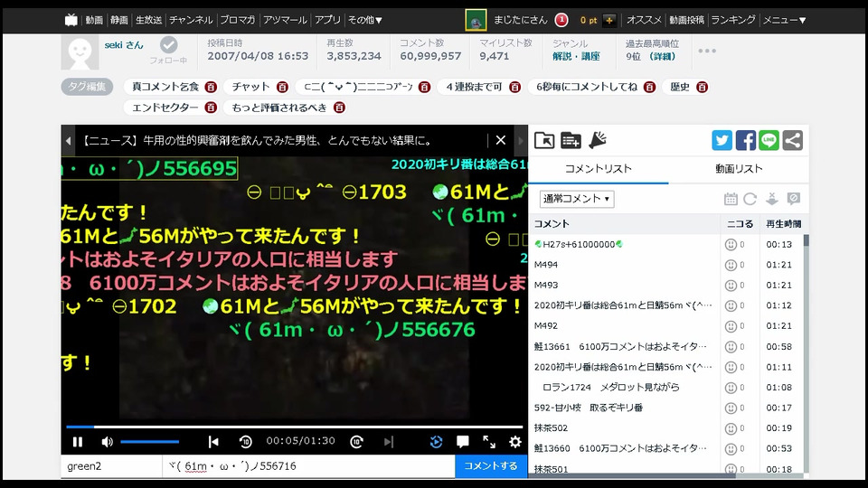Open the アツマール menu item

click(x=285, y=20)
